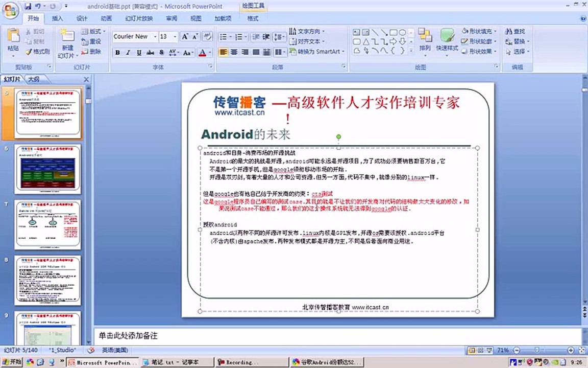This screenshot has width=588, height=368.
Task: Open the shape outline 形状轮廓 menu
Action: click(480, 41)
